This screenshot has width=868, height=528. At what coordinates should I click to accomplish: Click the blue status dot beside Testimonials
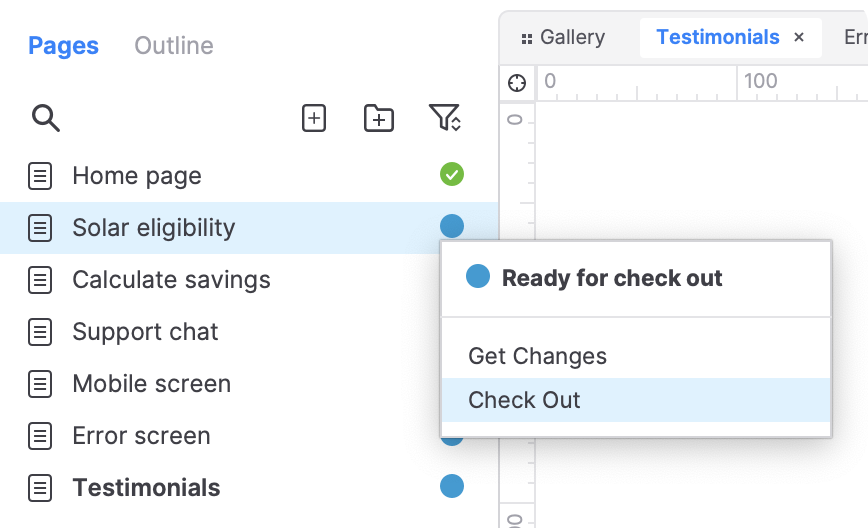[452, 487]
